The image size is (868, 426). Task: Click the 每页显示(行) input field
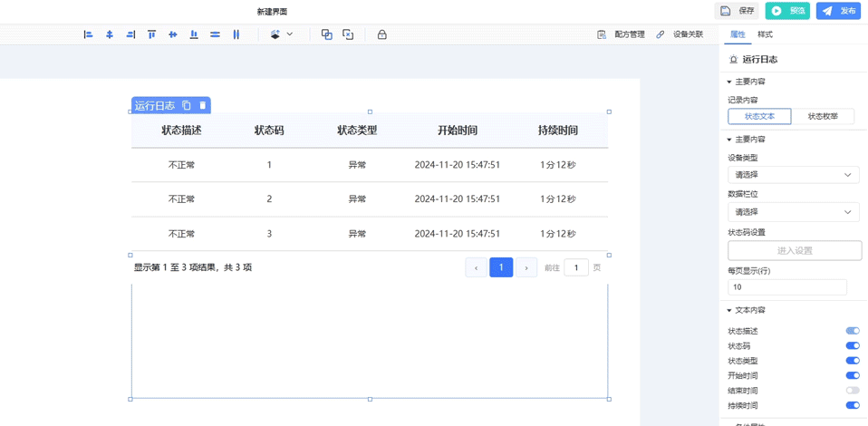point(787,286)
